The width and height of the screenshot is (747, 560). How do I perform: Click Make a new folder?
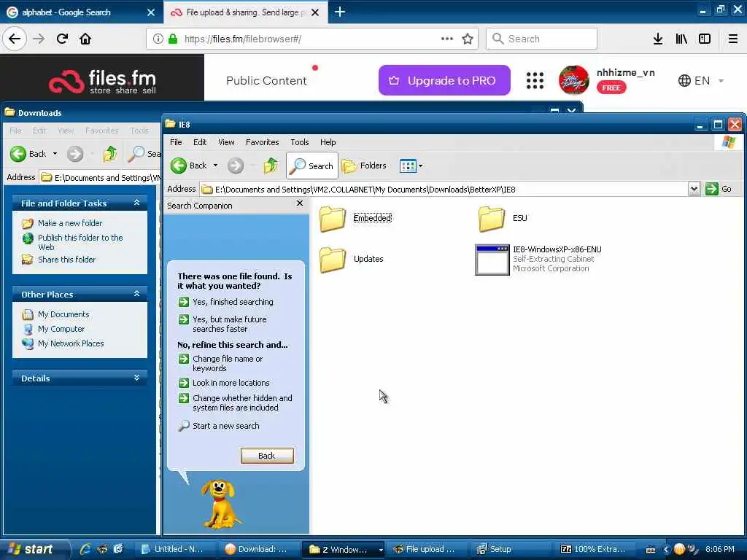[63, 223]
